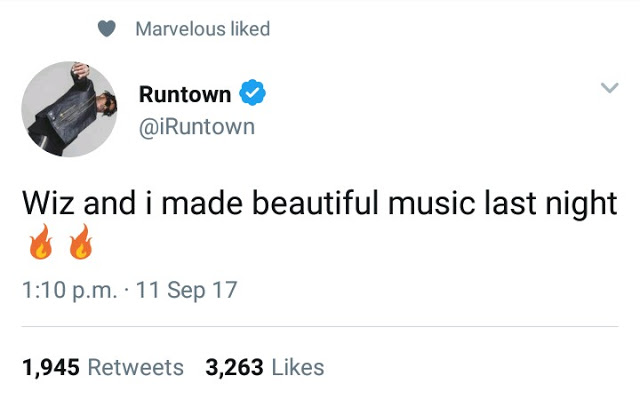Select the Retweets label

[x=136, y=367]
